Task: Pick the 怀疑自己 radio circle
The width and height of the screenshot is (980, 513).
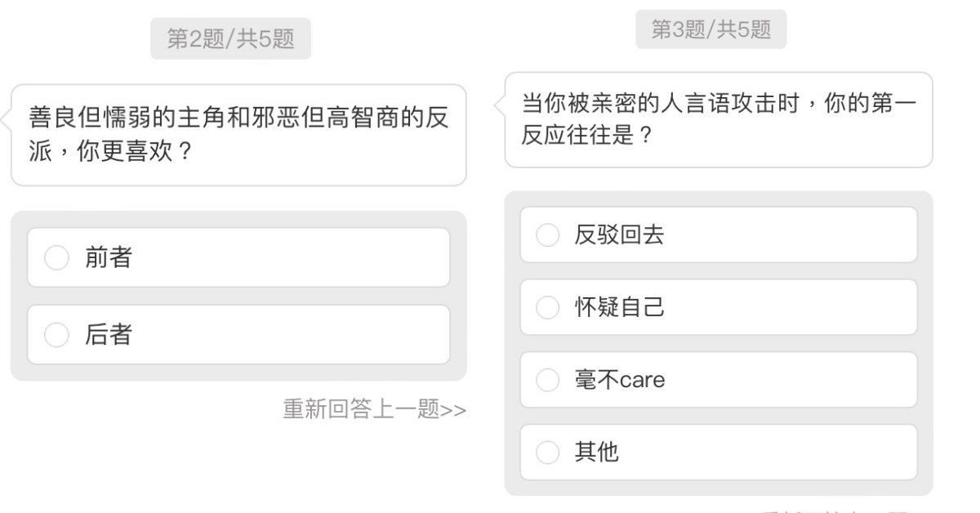Action: click(x=546, y=307)
